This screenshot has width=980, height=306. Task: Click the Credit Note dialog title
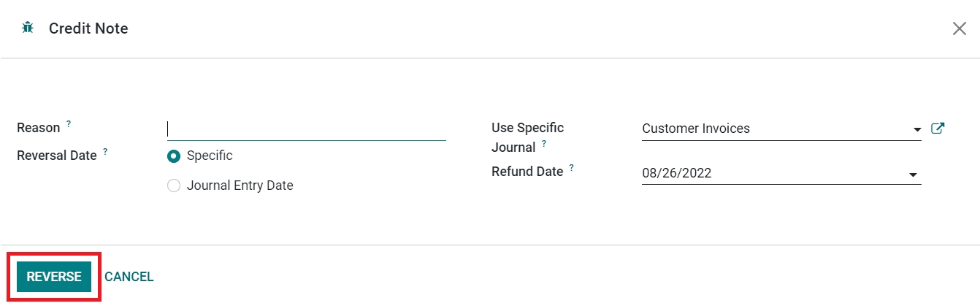point(88,28)
